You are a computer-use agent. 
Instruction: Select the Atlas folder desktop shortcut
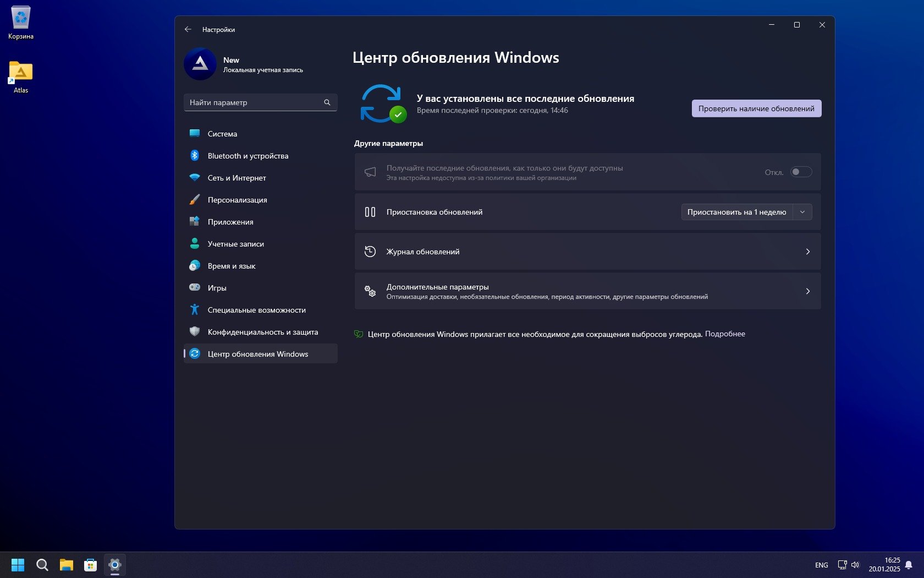[x=21, y=77]
